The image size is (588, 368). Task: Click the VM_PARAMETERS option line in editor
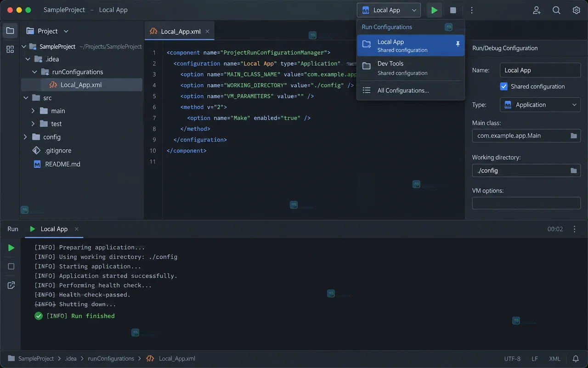click(247, 96)
